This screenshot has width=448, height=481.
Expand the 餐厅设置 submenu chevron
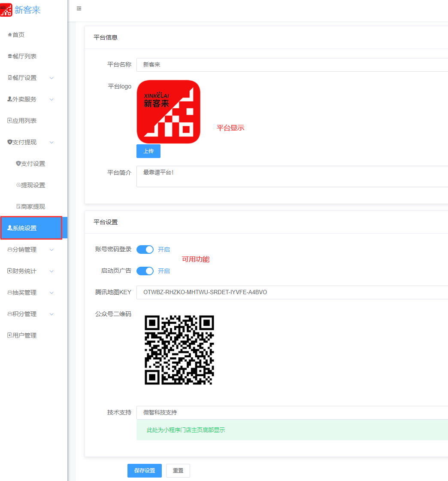(x=51, y=78)
